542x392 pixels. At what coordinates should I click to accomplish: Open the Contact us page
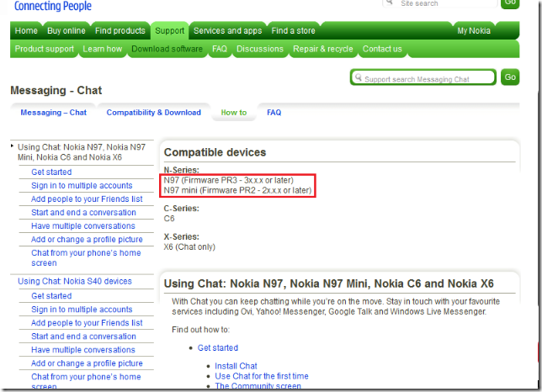coord(382,49)
